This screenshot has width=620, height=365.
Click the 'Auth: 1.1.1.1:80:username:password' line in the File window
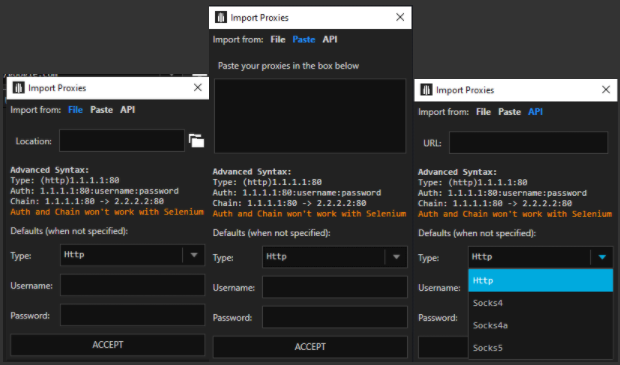coord(95,191)
